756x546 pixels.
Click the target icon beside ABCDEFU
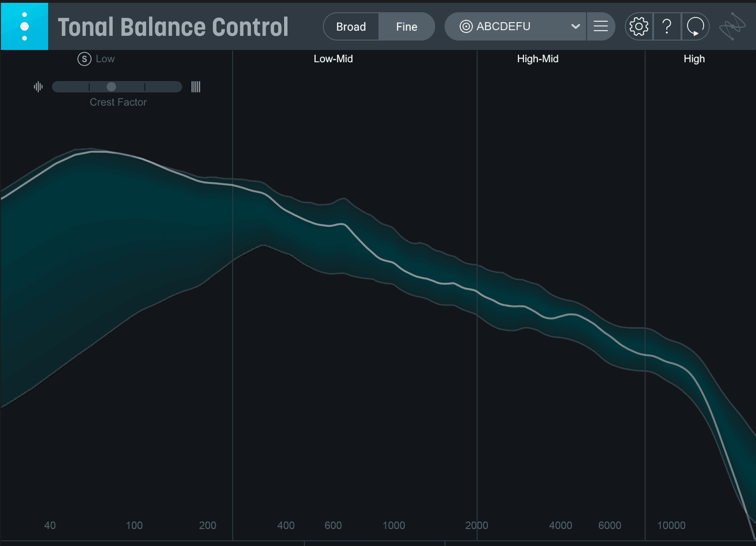pyautogui.click(x=466, y=27)
